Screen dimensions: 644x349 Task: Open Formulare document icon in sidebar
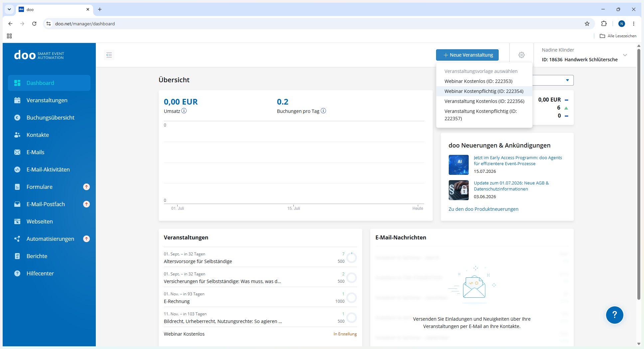click(17, 187)
